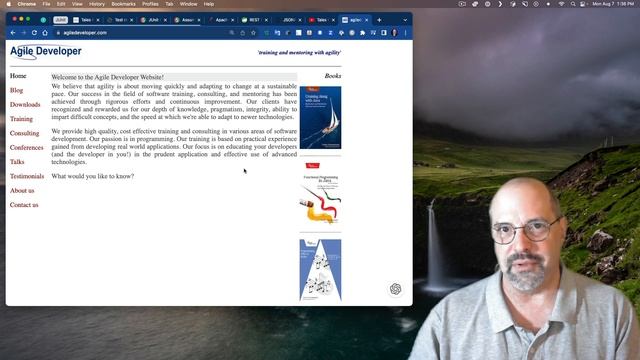The image size is (640, 360).
Task: Open the Downloads navigation link
Action: tap(25, 104)
